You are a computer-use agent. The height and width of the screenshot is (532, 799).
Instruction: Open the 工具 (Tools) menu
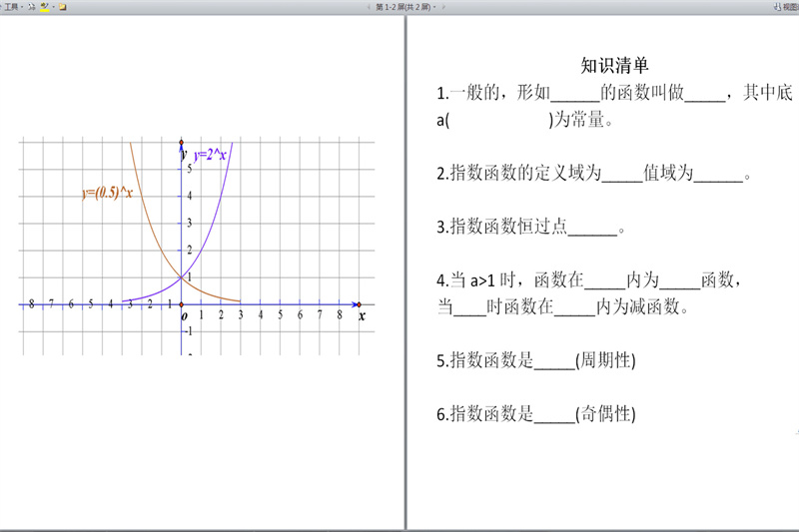point(11,6)
